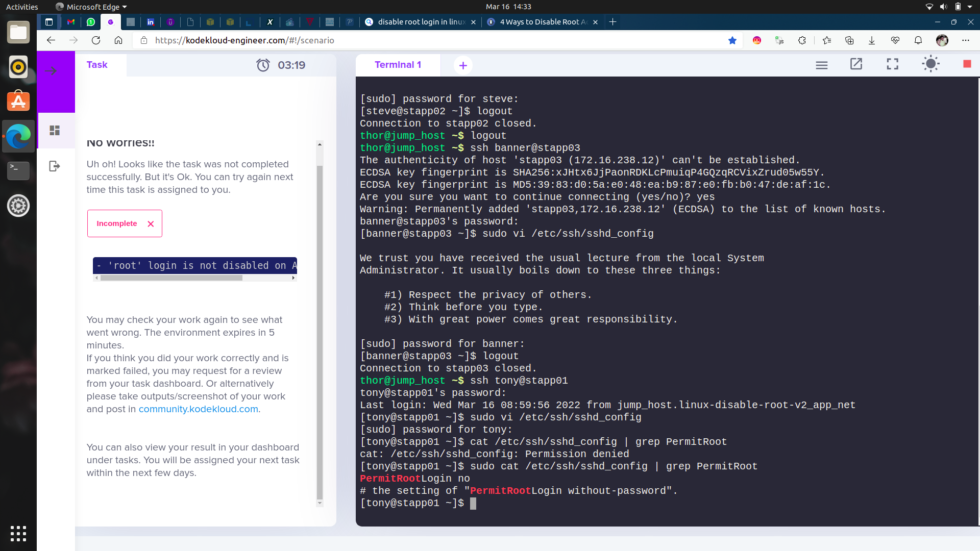Open terminal in new window icon
This screenshot has height=551, width=980.
pyautogui.click(x=856, y=64)
